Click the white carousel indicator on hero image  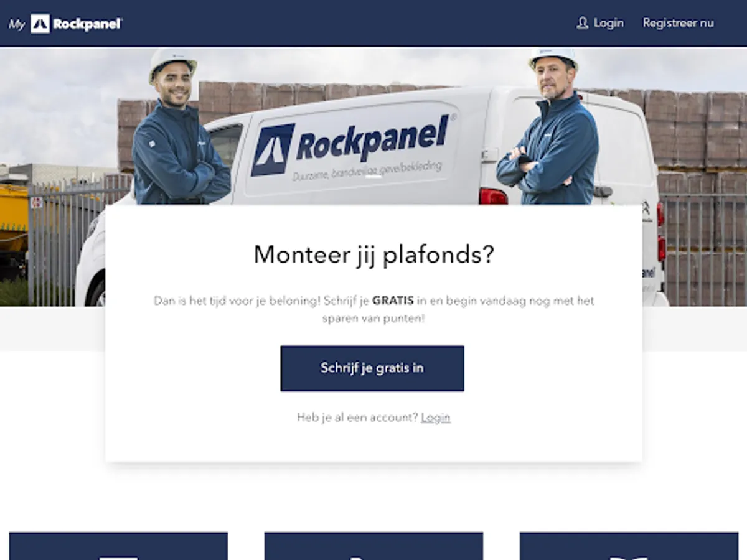pyautogui.click(x=373, y=177)
